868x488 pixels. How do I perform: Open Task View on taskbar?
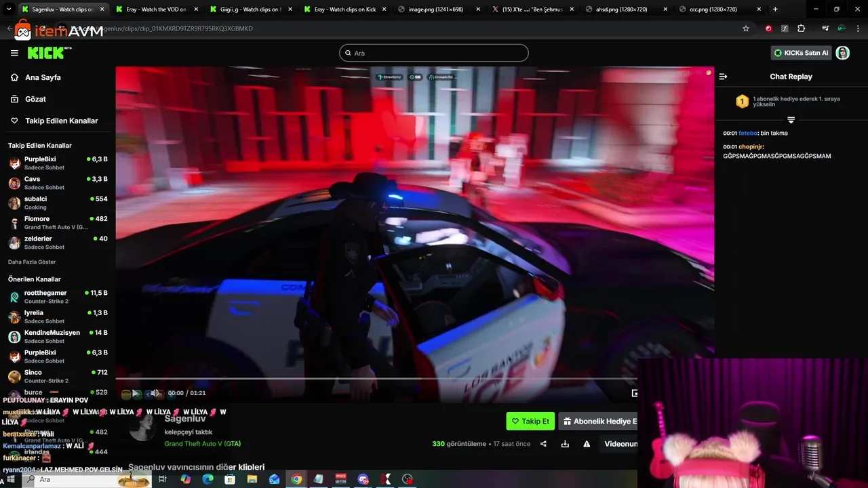click(163, 479)
